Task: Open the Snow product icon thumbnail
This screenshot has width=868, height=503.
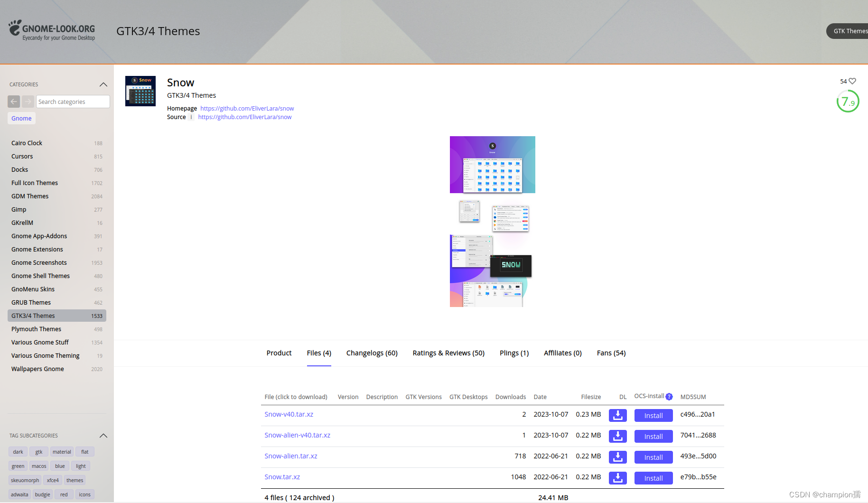Action: tap(140, 91)
